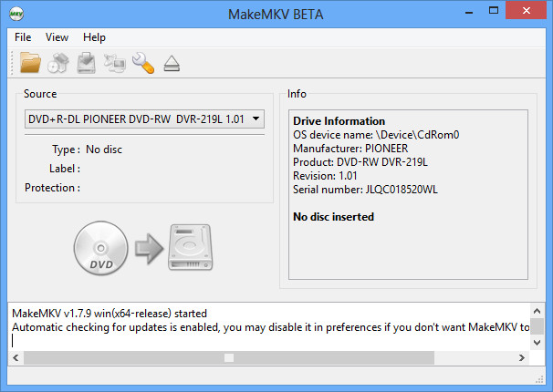Viewport: 553px width, 392px height.
Task: Open Preferences with the wrench icon
Action: pyautogui.click(x=143, y=63)
